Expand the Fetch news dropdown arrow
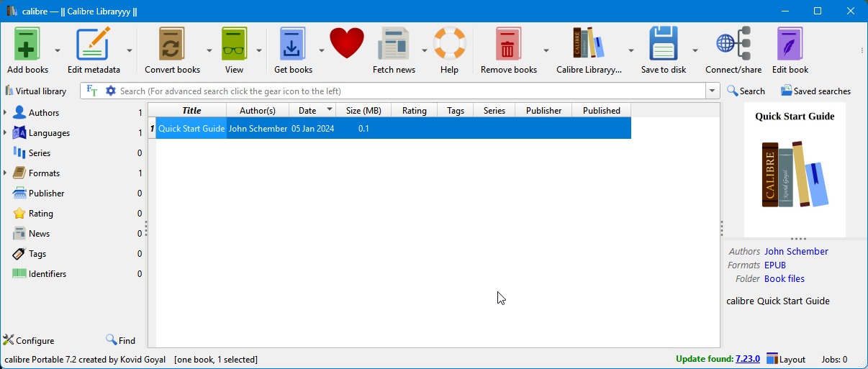This screenshot has height=369, width=868. click(x=425, y=50)
